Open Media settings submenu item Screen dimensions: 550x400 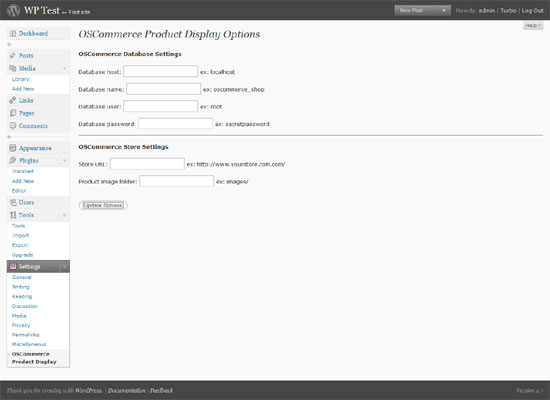[x=19, y=316]
